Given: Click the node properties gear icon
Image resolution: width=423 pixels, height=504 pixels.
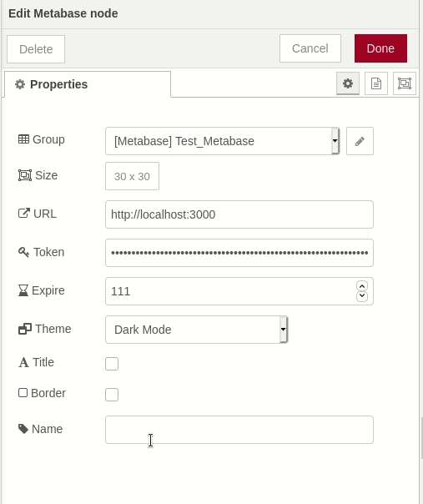Looking at the screenshot, I should 347,83.
